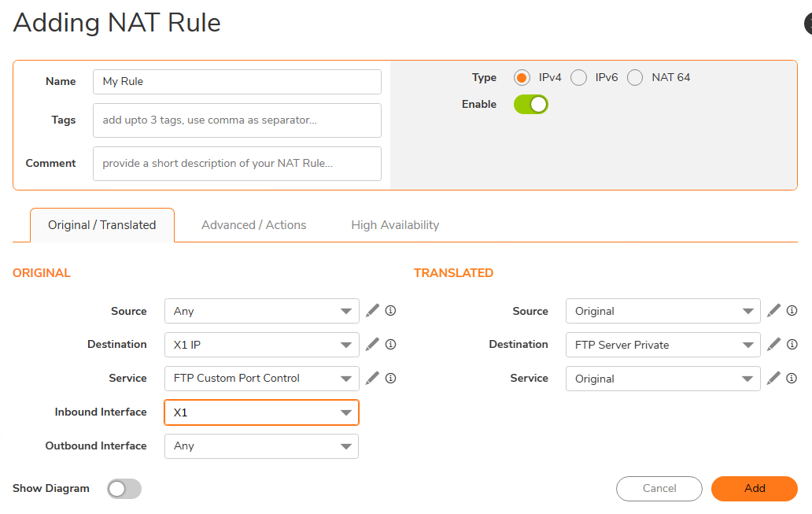
Task: Click the Adding NAT Rule title
Action: pyautogui.click(x=117, y=23)
